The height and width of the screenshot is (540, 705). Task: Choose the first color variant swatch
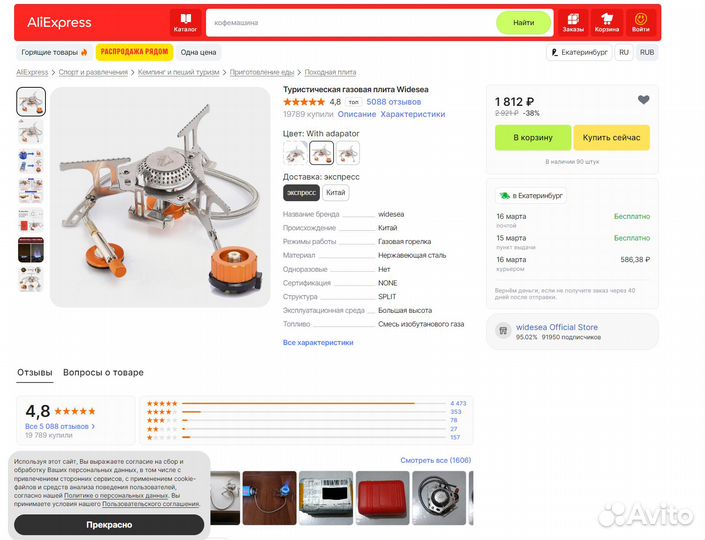295,152
